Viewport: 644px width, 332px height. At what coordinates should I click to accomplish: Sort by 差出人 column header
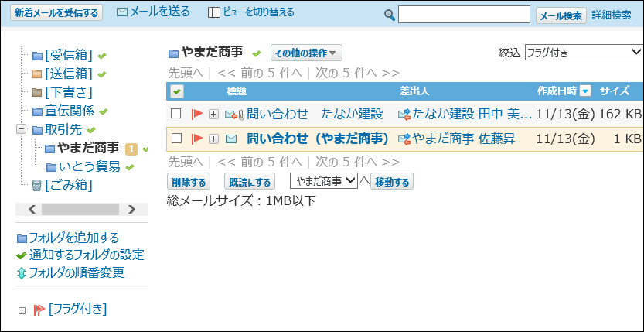(x=414, y=91)
